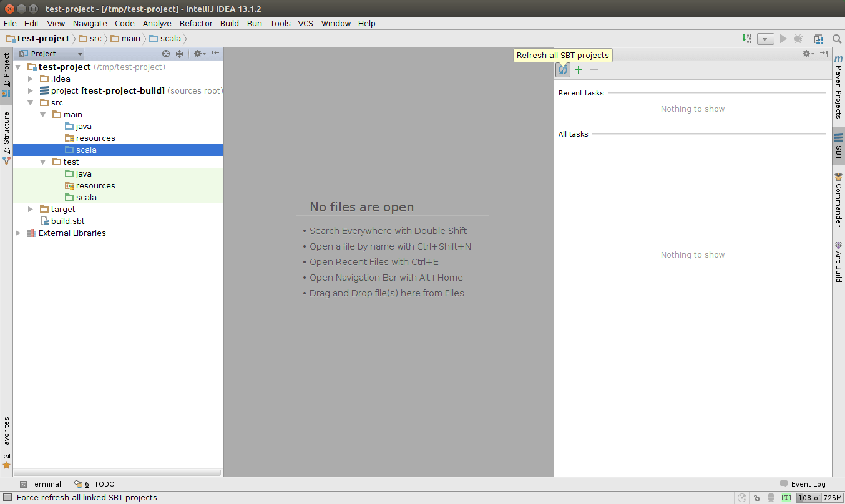The height and width of the screenshot is (504, 845).
Task: Open the Structure side tab
Action: point(6,138)
